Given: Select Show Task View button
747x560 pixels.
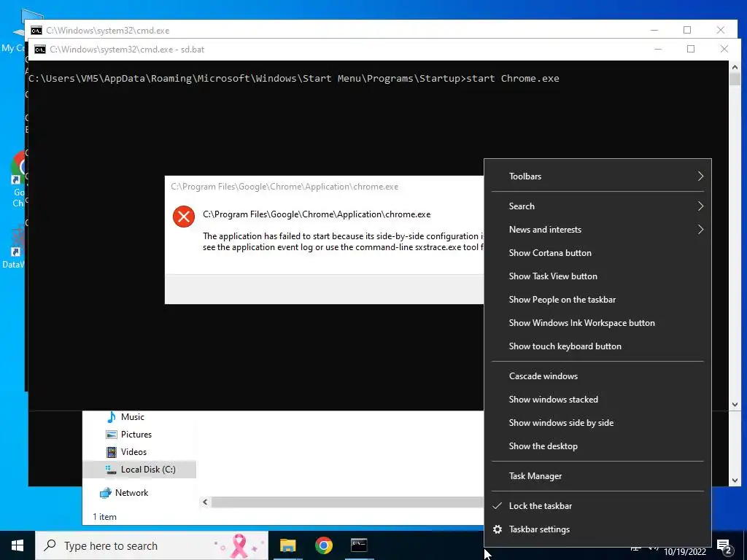Looking at the screenshot, I should [597, 276].
